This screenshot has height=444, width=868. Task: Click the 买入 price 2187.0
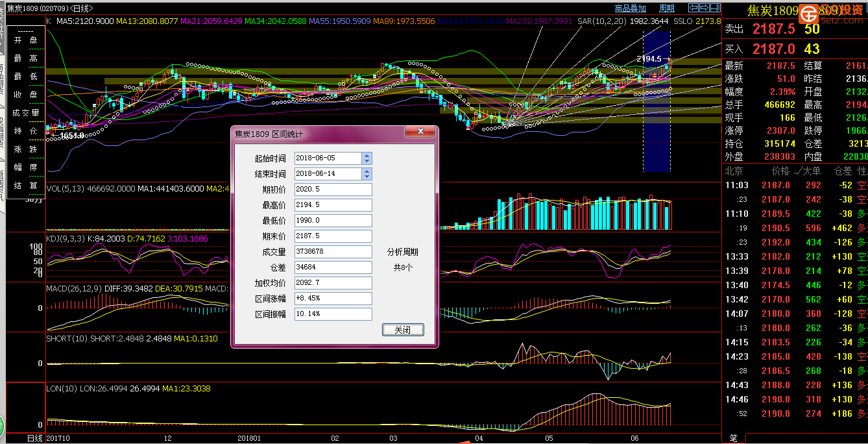point(774,49)
